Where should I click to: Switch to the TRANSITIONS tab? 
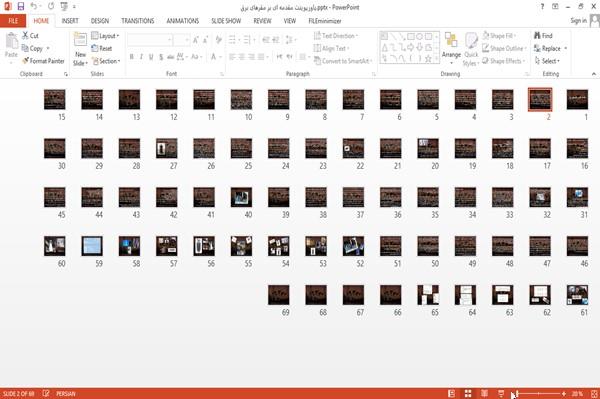pos(138,21)
